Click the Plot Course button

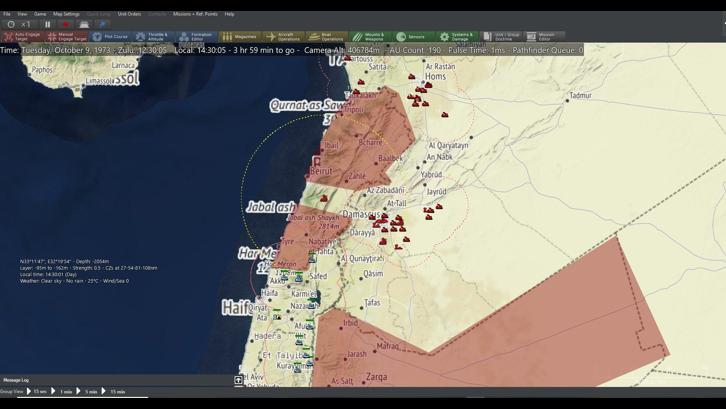pos(110,37)
